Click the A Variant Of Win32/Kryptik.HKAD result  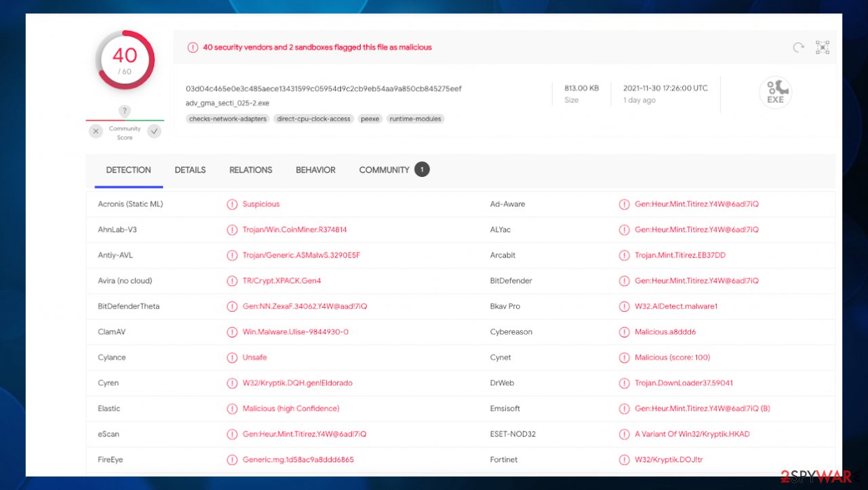[692, 434]
